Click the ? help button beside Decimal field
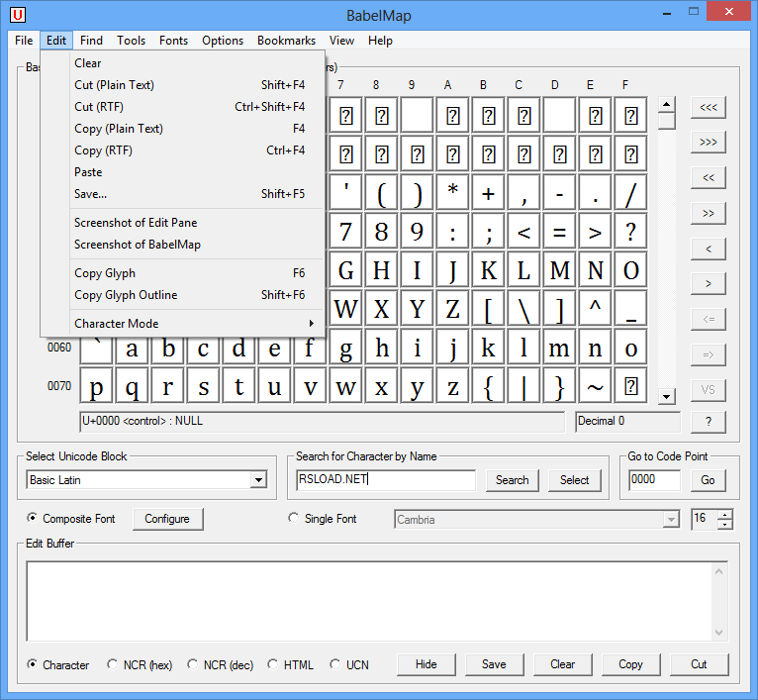 709,422
